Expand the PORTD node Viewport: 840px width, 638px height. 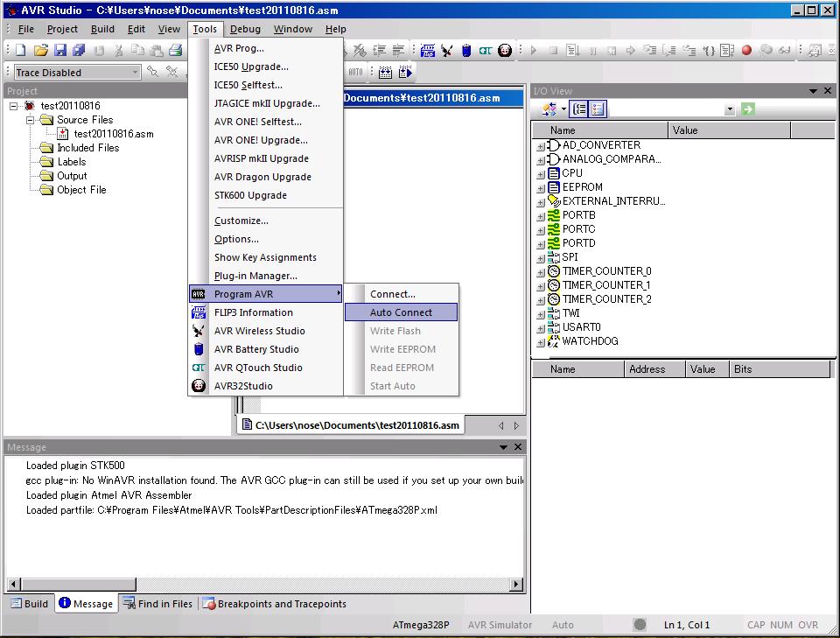(x=541, y=244)
